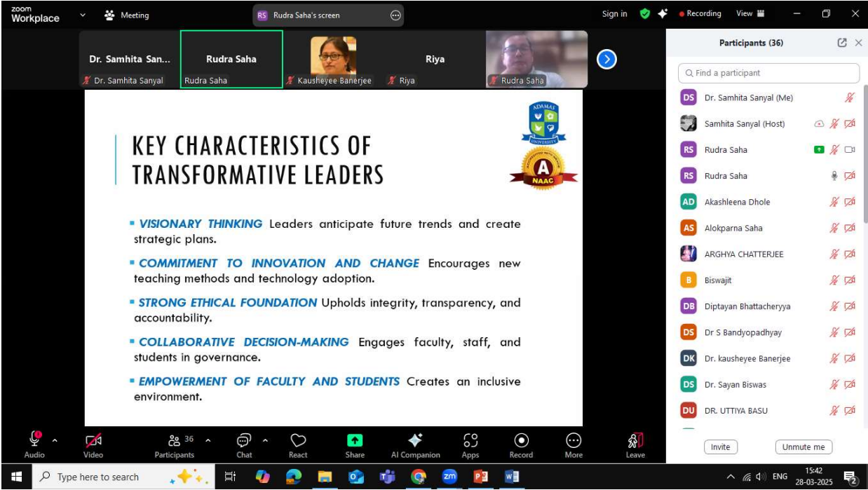Toggle mic icon for Dr. Samhita Sanyal (Me)
The width and height of the screenshot is (868, 490).
[x=850, y=98]
